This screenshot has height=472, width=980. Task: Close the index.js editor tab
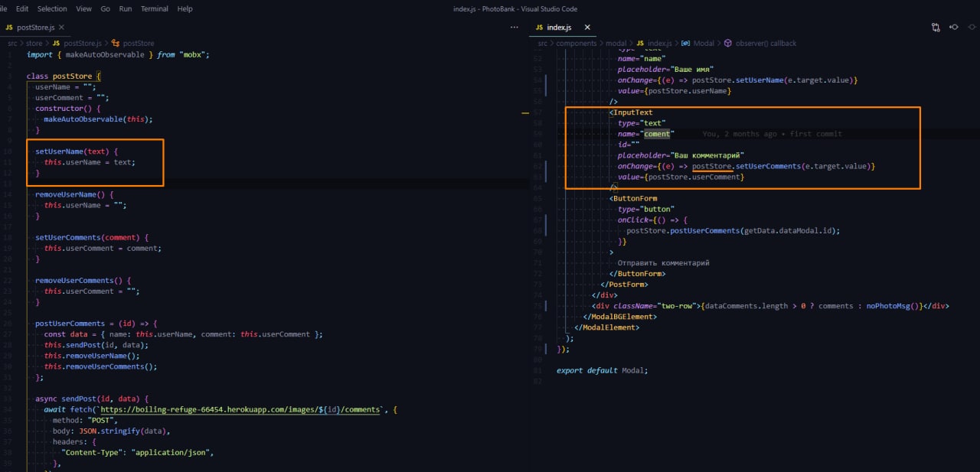587,27
